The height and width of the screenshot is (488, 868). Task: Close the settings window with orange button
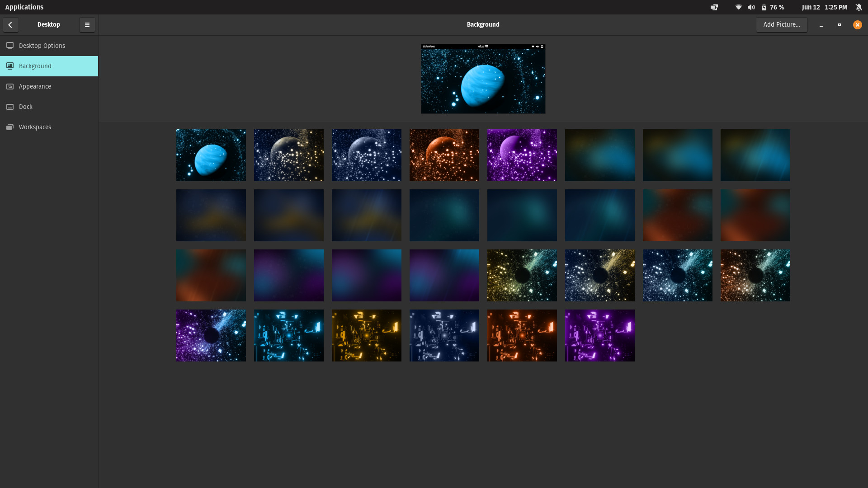click(858, 25)
